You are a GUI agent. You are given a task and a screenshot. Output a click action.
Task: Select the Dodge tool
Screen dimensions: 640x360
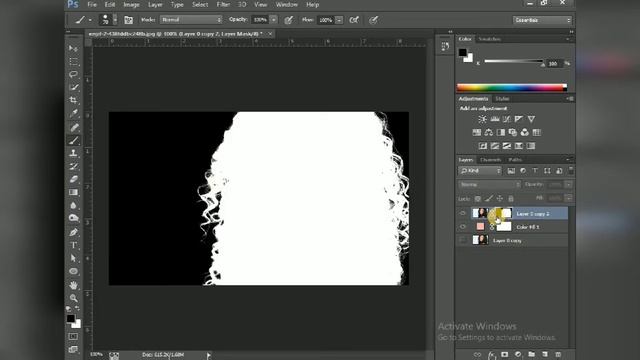pyautogui.click(x=73, y=218)
